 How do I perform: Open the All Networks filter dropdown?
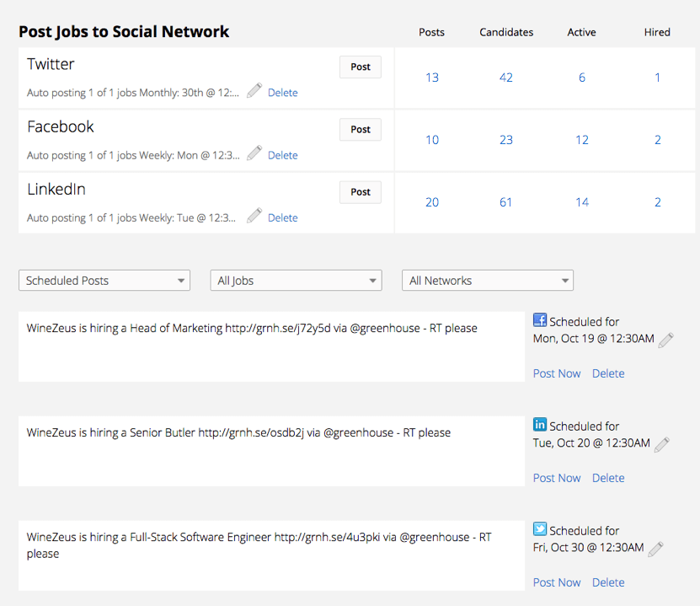488,281
